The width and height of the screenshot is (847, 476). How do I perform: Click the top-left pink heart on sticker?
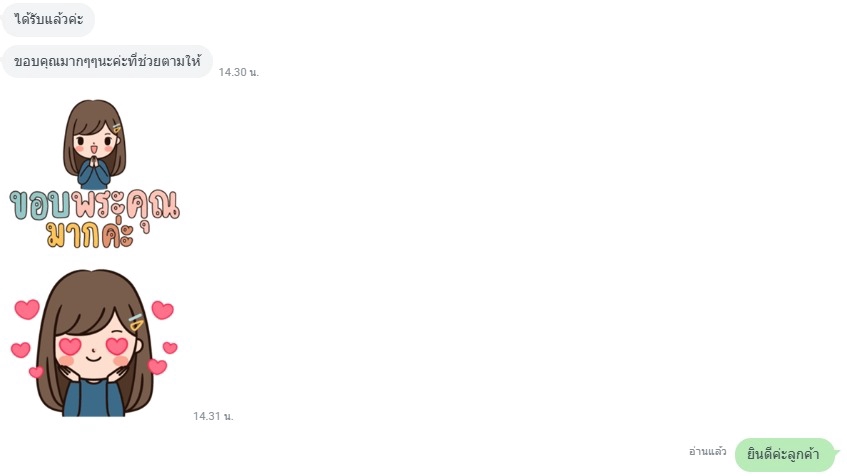pyautogui.click(x=27, y=310)
